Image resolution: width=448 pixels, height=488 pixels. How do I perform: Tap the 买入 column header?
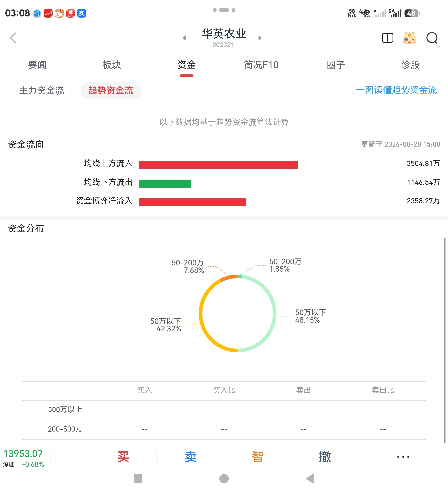pos(144,390)
